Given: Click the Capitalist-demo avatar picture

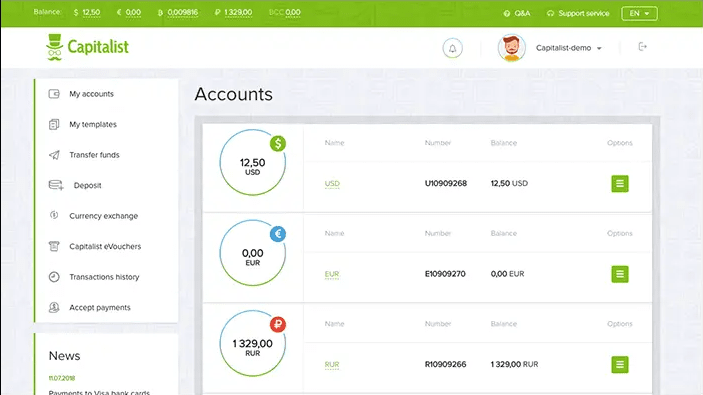Looking at the screenshot, I should [512, 48].
